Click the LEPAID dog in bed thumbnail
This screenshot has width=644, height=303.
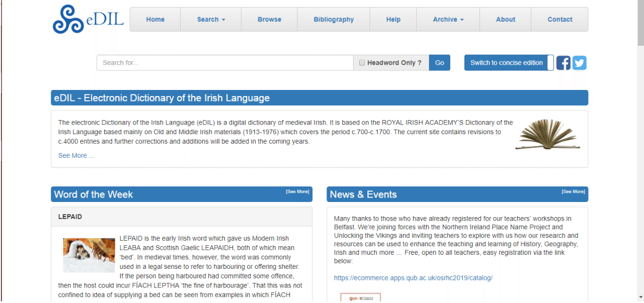click(x=89, y=255)
